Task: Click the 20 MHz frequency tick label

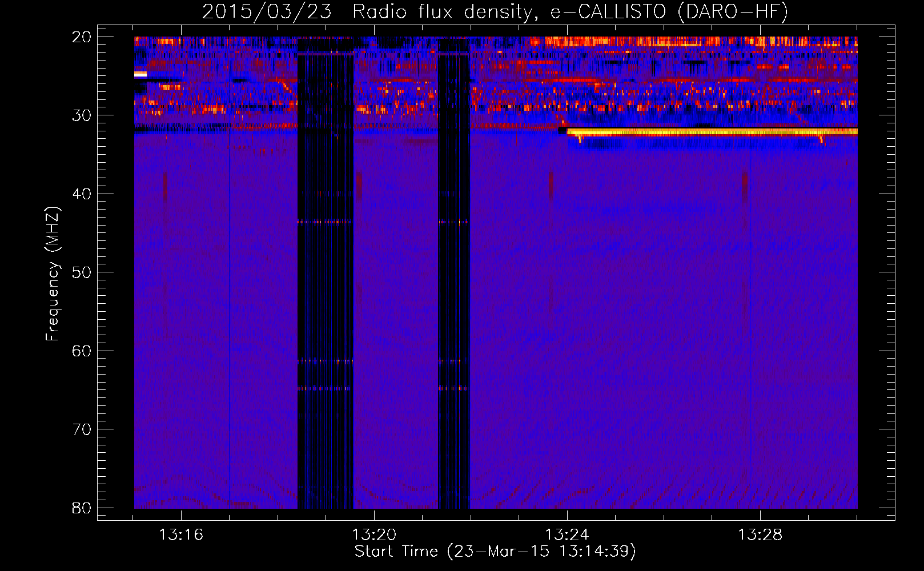Action: click(x=82, y=37)
